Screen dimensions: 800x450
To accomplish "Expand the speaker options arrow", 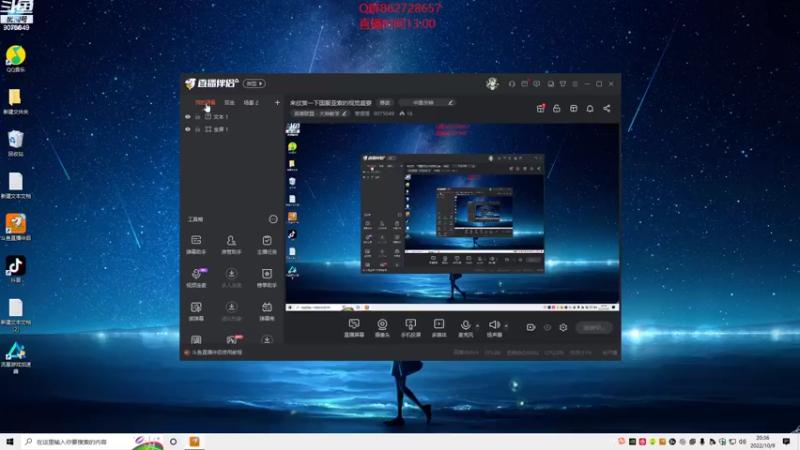I will click(506, 326).
